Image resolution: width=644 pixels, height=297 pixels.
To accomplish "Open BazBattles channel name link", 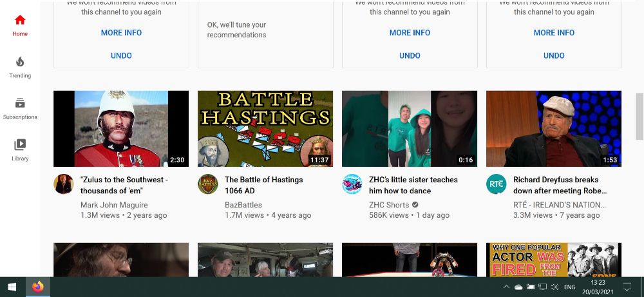I will pyautogui.click(x=243, y=205).
